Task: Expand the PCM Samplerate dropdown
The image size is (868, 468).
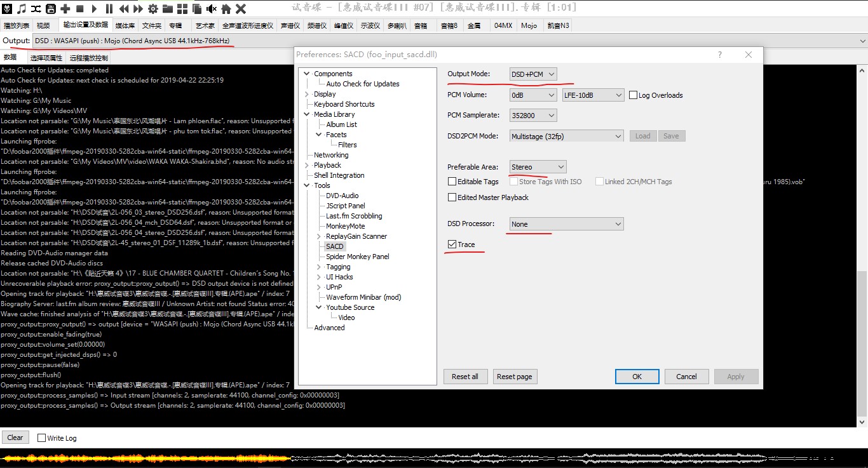Action: [533, 116]
